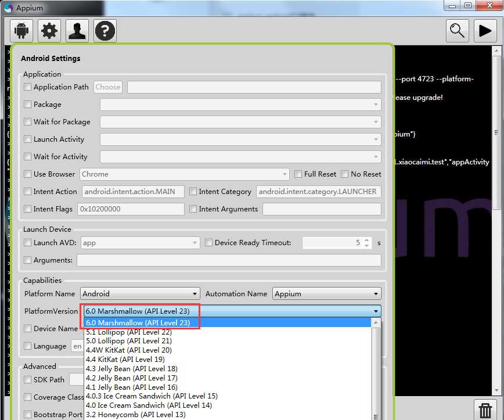The width and height of the screenshot is (504, 420).
Task: Choose 4.0 Ice Cream Sandwich (API Level 14)
Action: [x=228, y=405]
